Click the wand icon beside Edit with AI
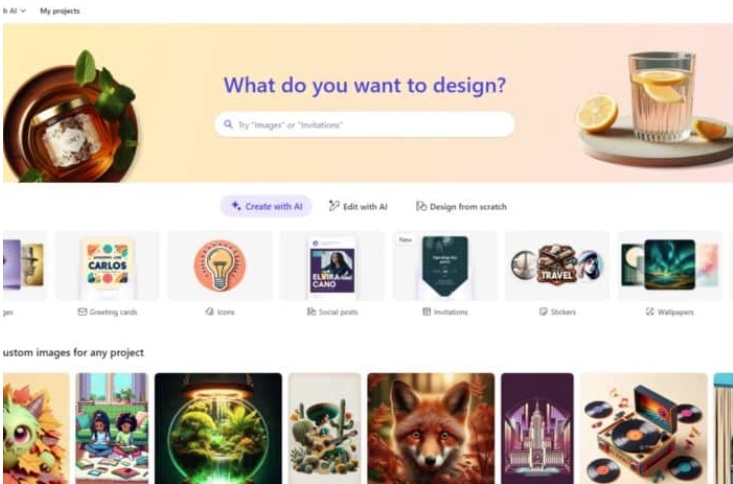The height and width of the screenshot is (484, 733). point(334,206)
